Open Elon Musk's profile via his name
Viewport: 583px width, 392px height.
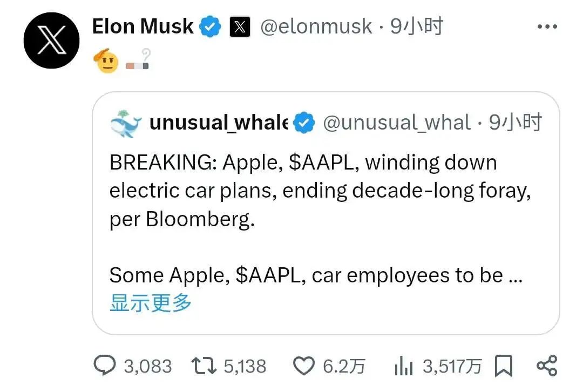(143, 25)
